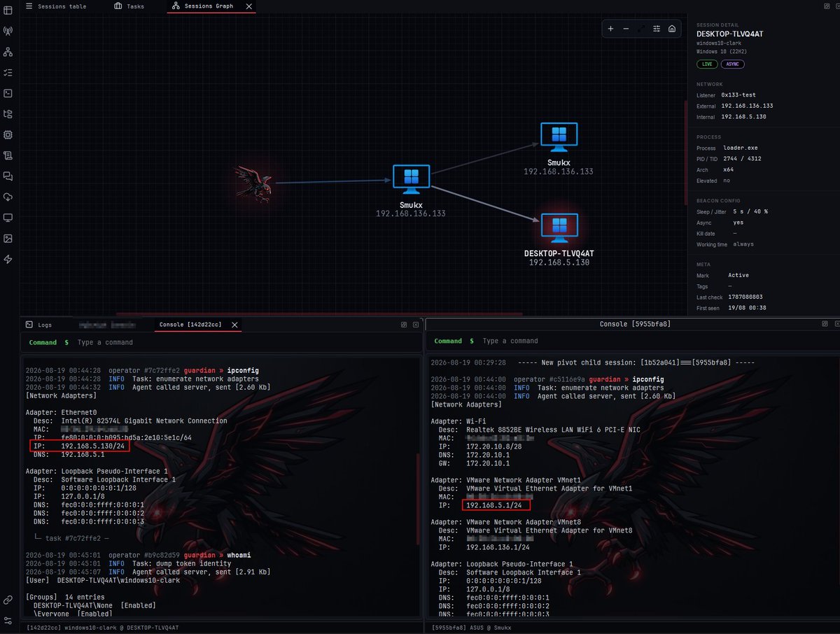Open the scripts scroll icon in the sidebar

click(x=8, y=155)
